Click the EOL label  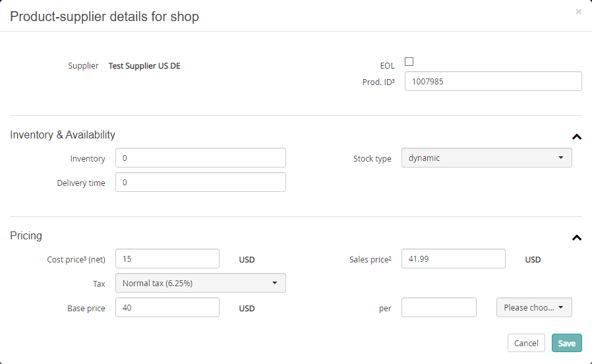click(x=388, y=66)
